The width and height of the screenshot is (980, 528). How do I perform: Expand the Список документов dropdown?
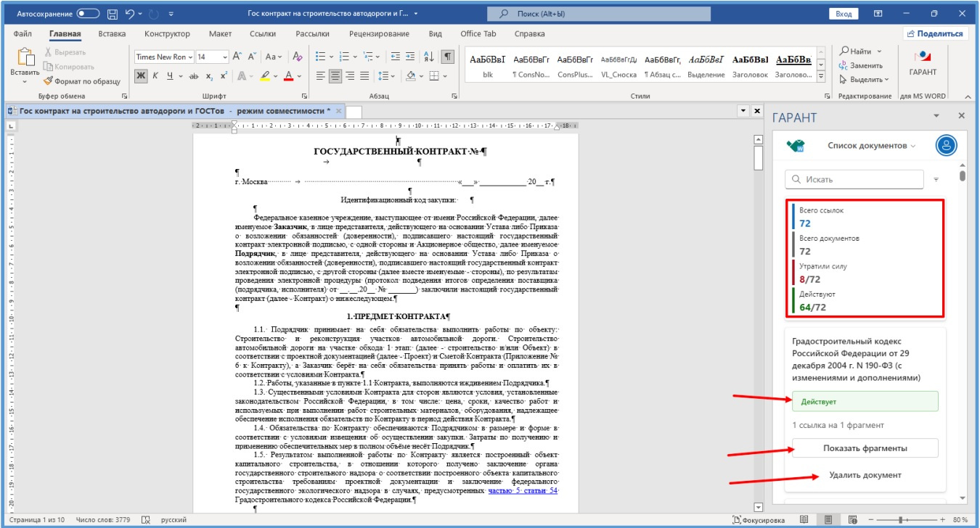point(871,145)
